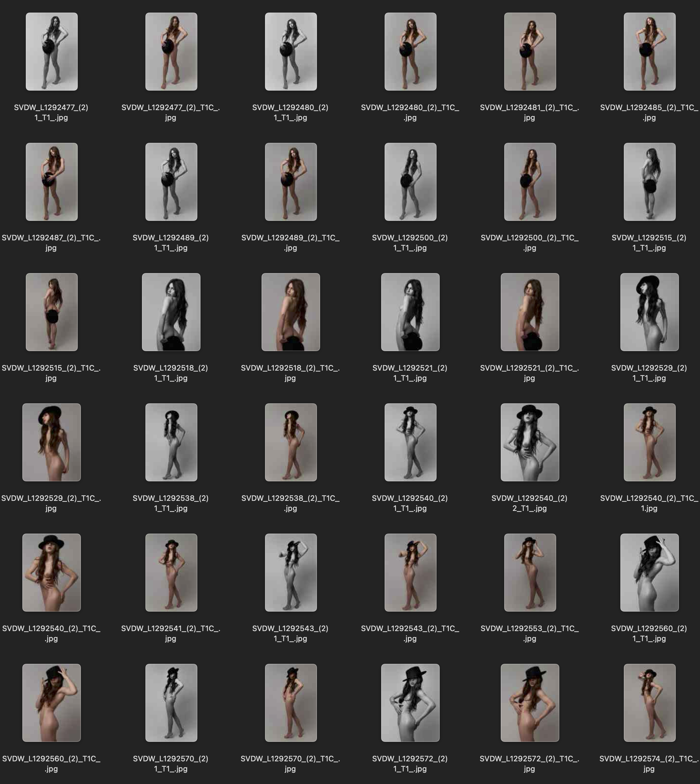This screenshot has height=784, width=700.
Task: Select SVDW_L1292541_(2)_T1C_.jpg thumbnail
Action: pos(171,573)
